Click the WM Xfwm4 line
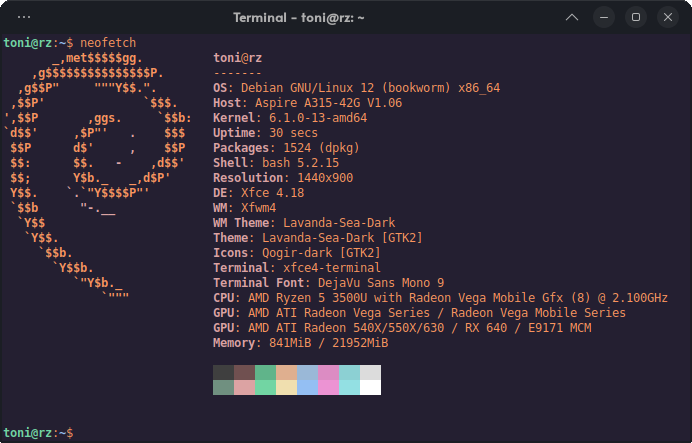The width and height of the screenshot is (692, 443). pyautogui.click(x=244, y=208)
